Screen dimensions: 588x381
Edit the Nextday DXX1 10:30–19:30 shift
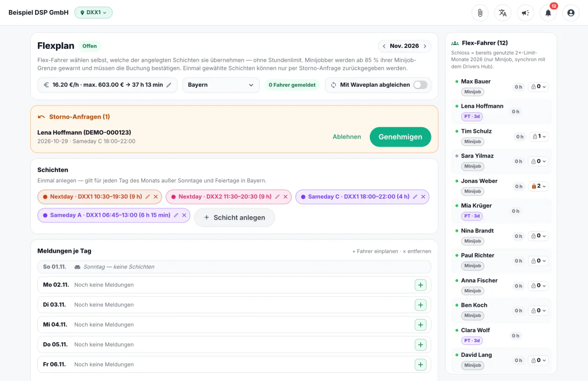[147, 196]
